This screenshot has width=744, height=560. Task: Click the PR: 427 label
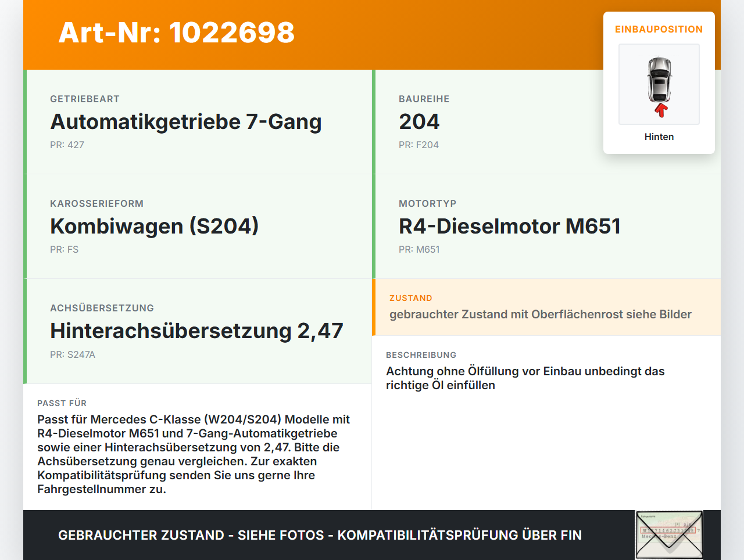[x=67, y=145]
